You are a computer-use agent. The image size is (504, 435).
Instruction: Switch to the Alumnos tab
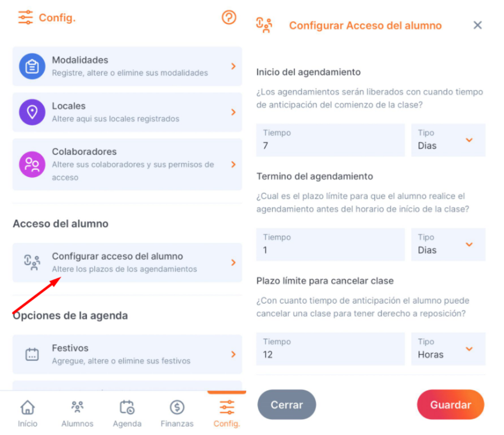click(77, 414)
